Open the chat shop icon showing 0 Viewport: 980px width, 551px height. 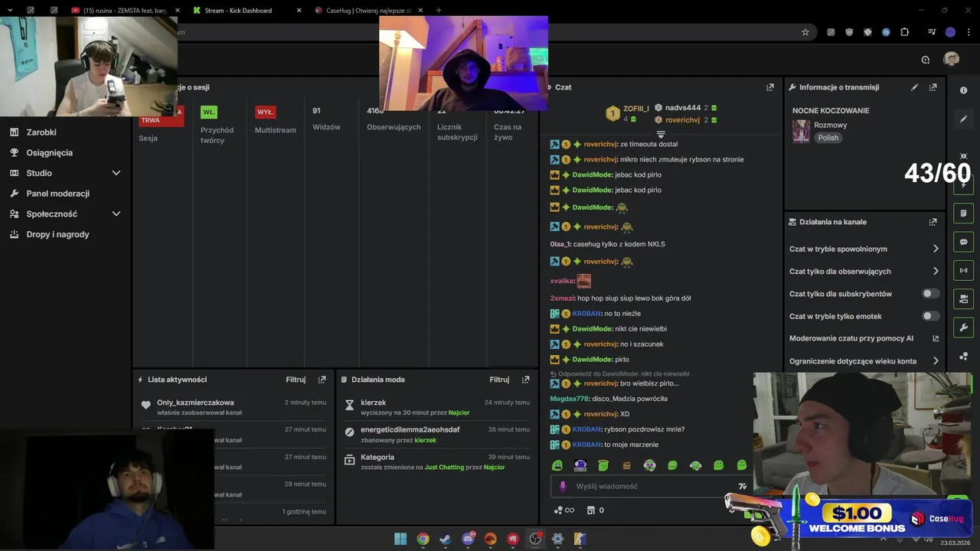(x=596, y=510)
